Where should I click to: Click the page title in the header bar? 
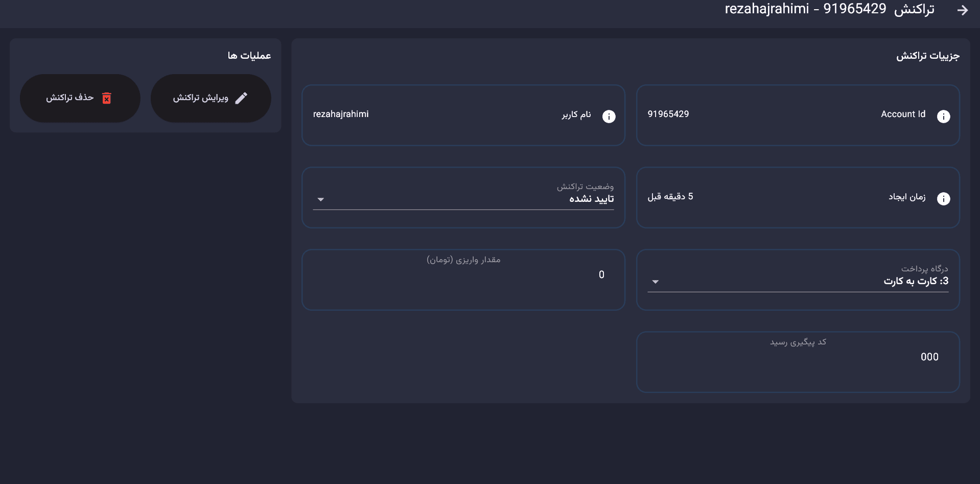(829, 9)
